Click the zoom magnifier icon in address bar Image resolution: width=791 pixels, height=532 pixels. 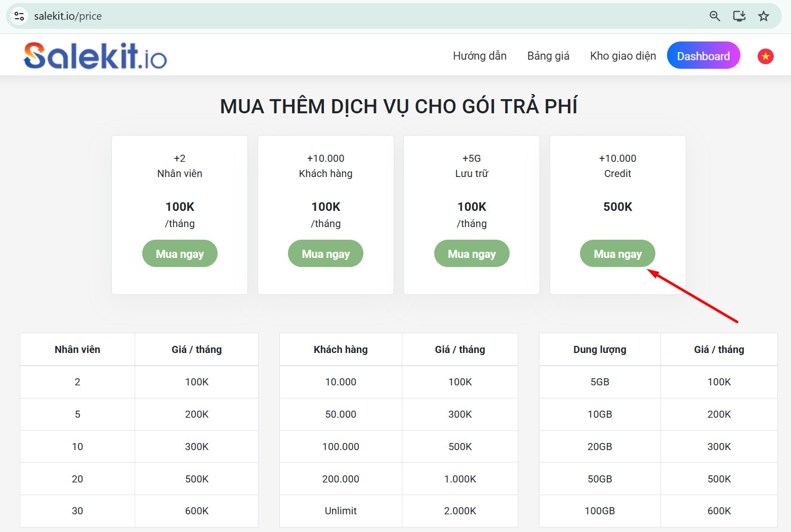(715, 16)
